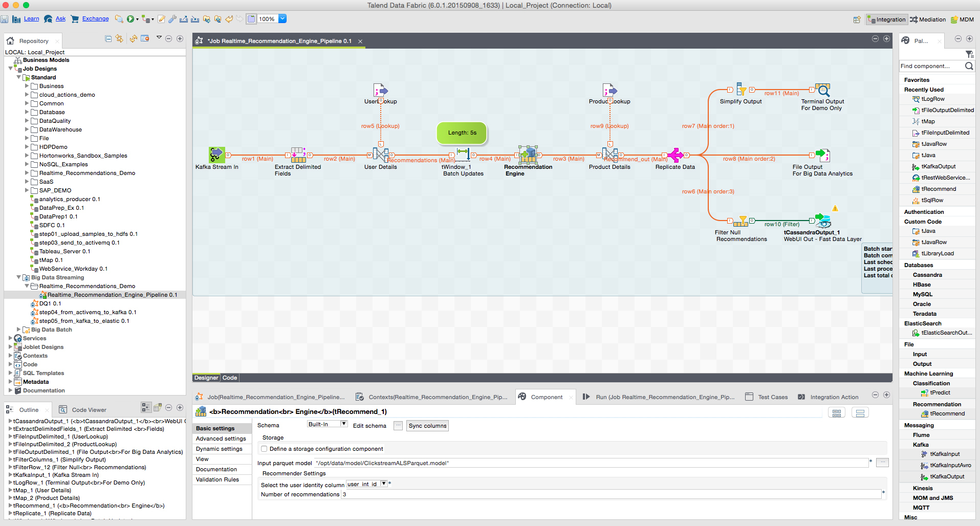Screen dimensions: 980x526
Task: Select the Extract Delimited Fields icon
Action: [298, 155]
